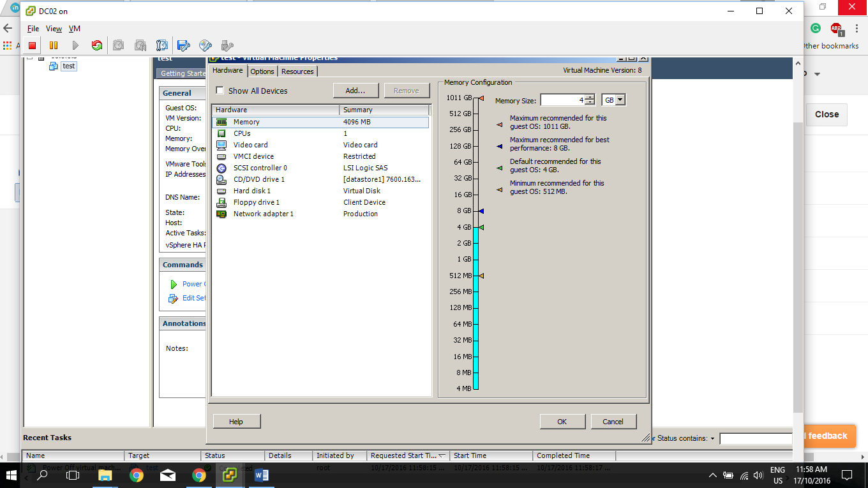Click Cancel in properties dialog

pos(613,422)
